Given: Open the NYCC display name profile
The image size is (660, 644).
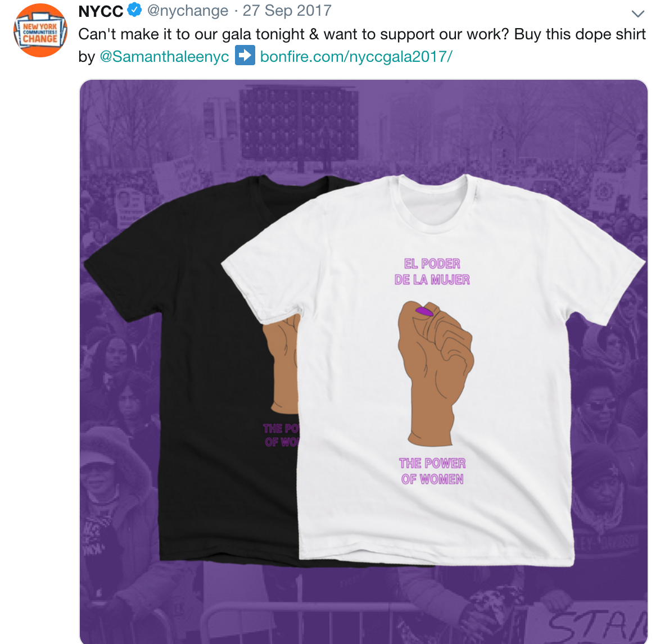Looking at the screenshot, I should click(x=101, y=11).
